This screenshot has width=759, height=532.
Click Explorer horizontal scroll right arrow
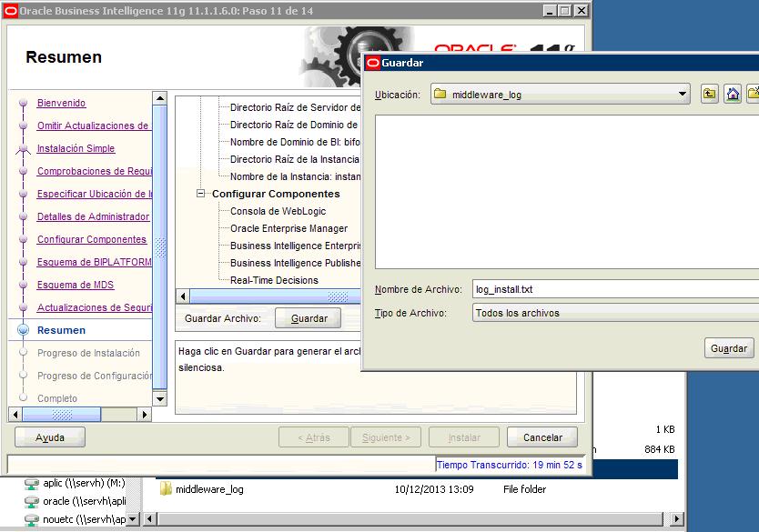pos(677,519)
